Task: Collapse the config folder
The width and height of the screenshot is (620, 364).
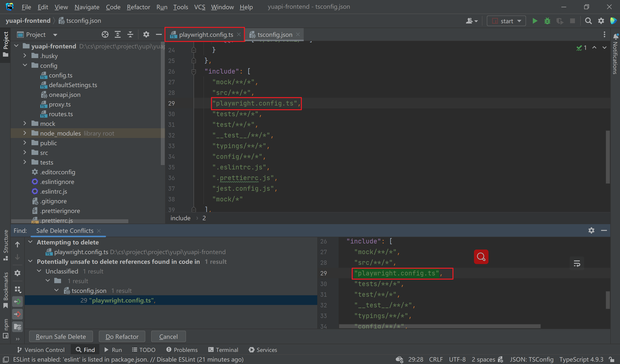Action: tap(25, 65)
